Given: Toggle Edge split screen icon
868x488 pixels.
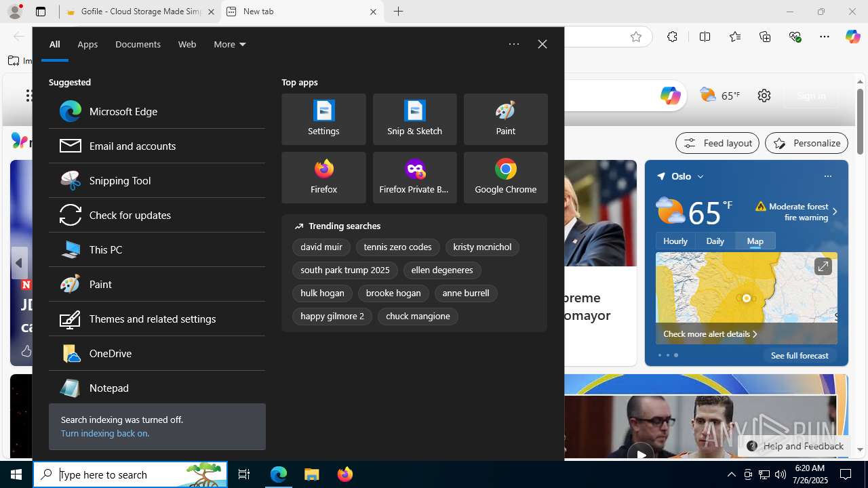Looking at the screenshot, I should 705,37.
